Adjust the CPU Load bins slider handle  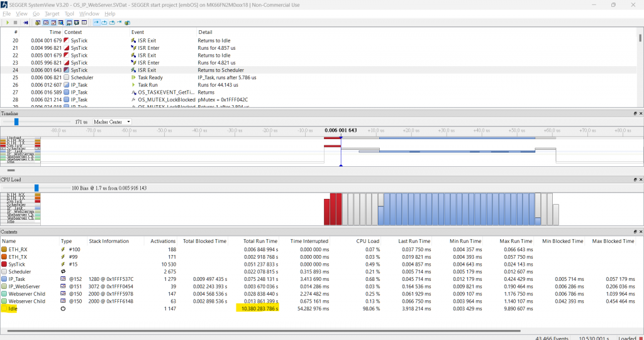[x=36, y=188]
